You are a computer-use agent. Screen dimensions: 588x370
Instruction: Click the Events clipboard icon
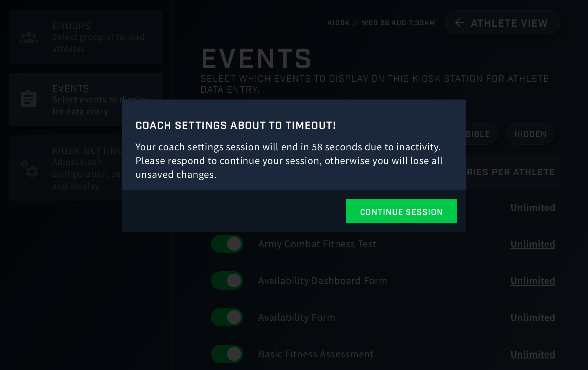pyautogui.click(x=29, y=99)
